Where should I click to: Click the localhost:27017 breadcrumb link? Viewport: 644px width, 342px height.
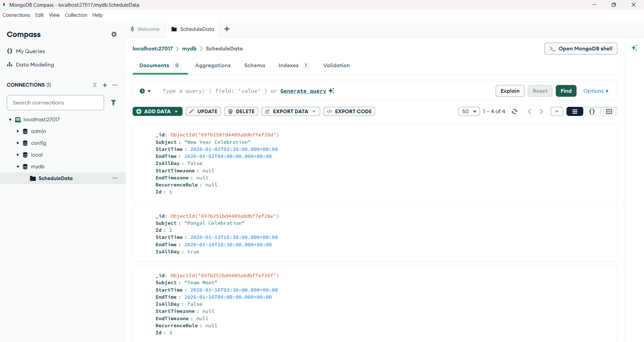153,49
